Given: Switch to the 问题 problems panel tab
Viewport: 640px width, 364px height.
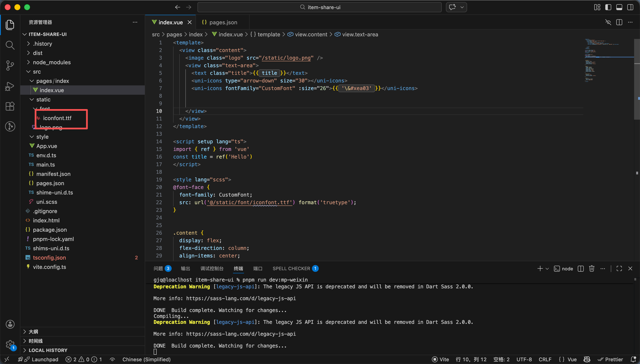Looking at the screenshot, I should click(158, 268).
